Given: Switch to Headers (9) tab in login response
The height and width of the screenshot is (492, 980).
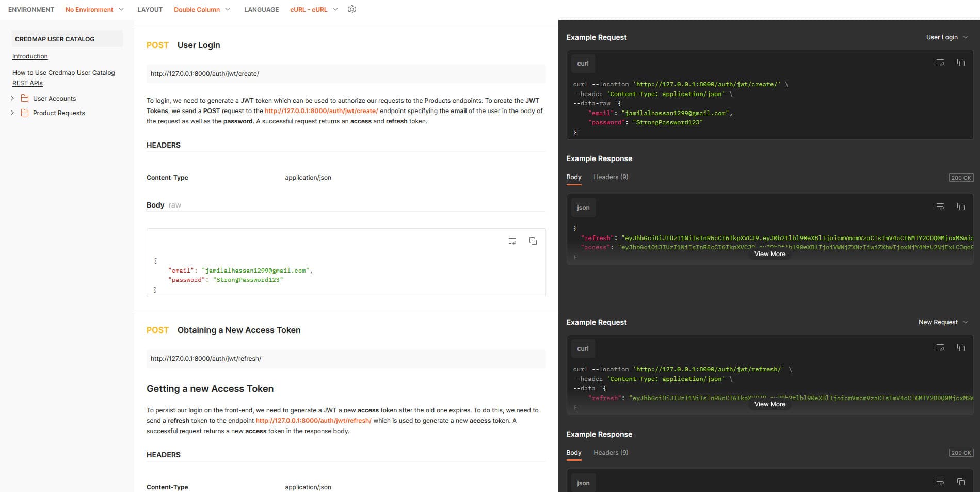Looking at the screenshot, I should pyautogui.click(x=611, y=177).
